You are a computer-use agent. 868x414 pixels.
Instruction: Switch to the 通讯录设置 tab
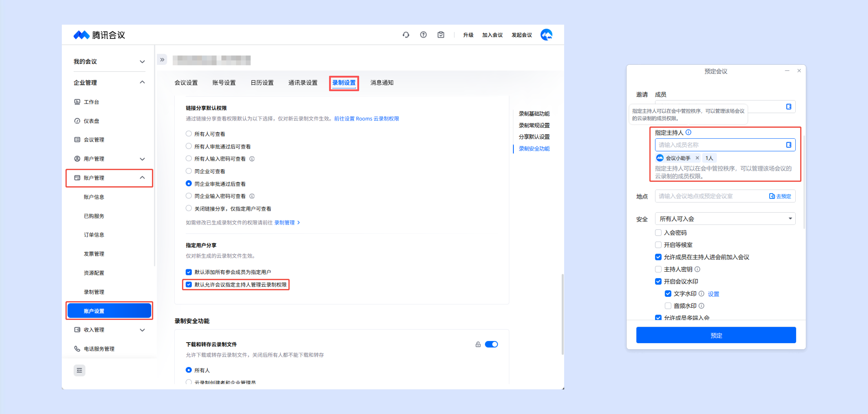click(303, 83)
